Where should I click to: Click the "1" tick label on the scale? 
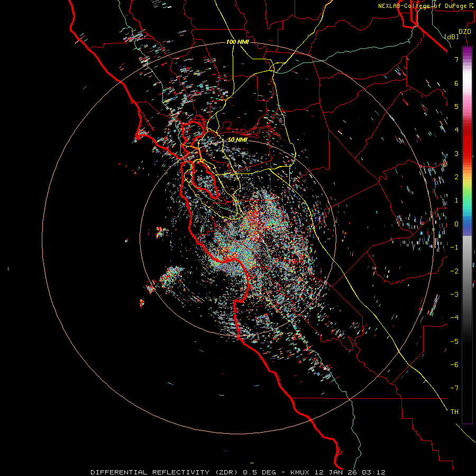(x=456, y=200)
